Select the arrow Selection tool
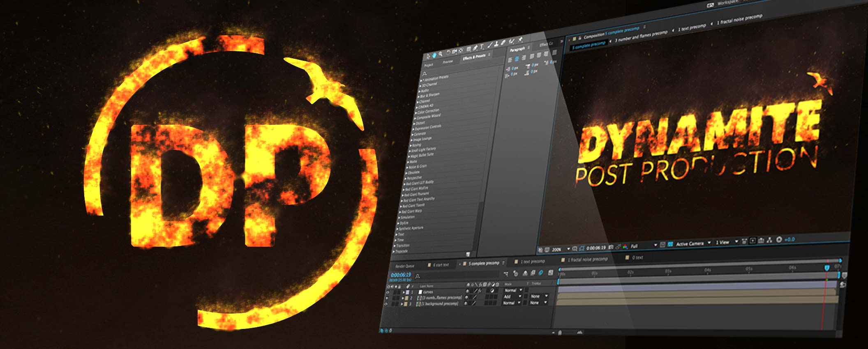The height and width of the screenshot is (349, 868). pyautogui.click(x=428, y=57)
